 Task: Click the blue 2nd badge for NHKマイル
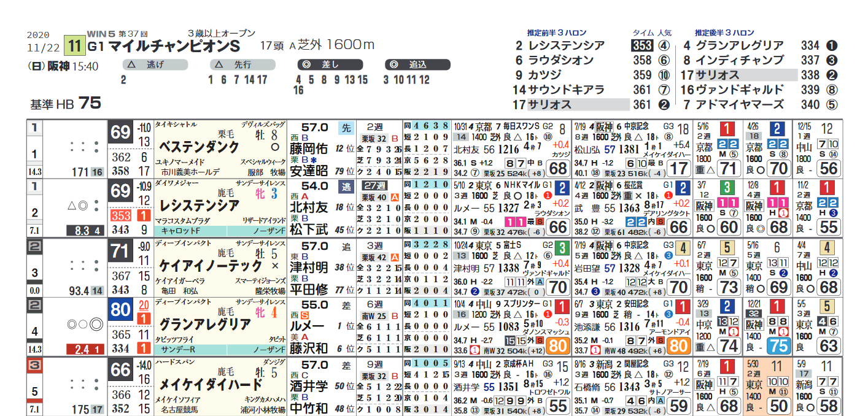[x=561, y=188]
